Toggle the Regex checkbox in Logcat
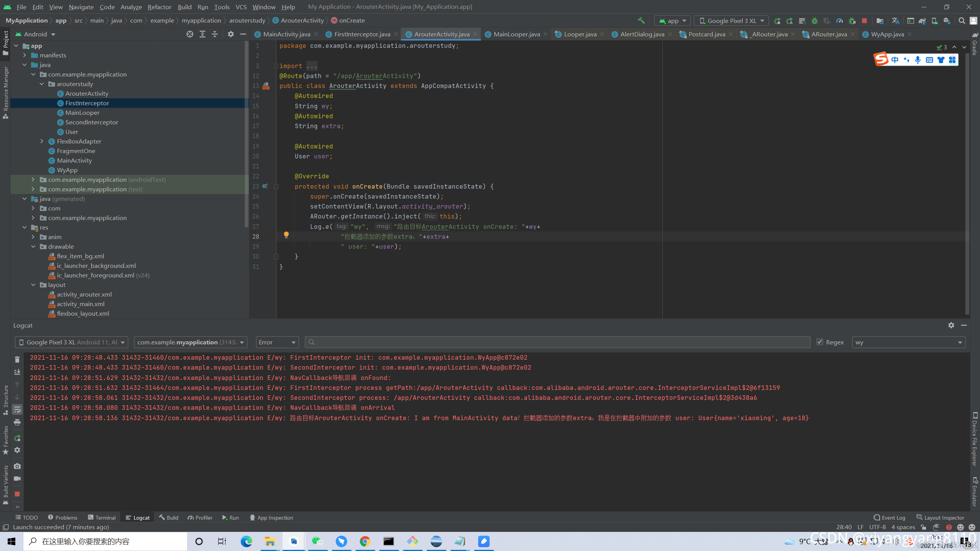Viewport: 980px width, 551px height. (x=820, y=342)
